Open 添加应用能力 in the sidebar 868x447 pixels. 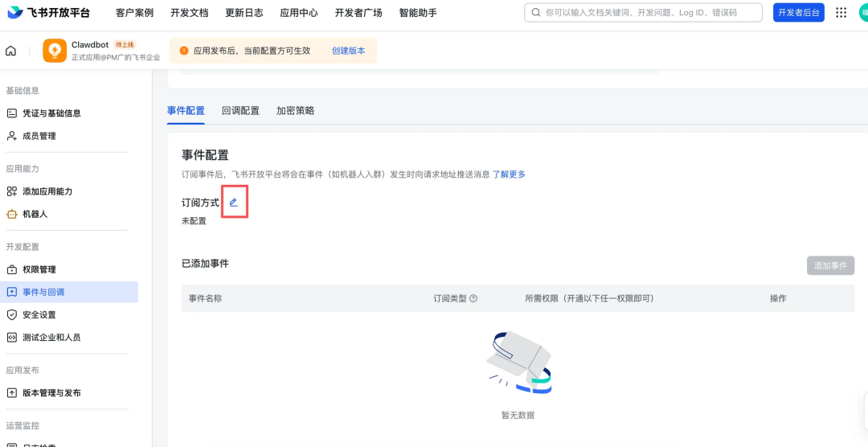coord(47,191)
